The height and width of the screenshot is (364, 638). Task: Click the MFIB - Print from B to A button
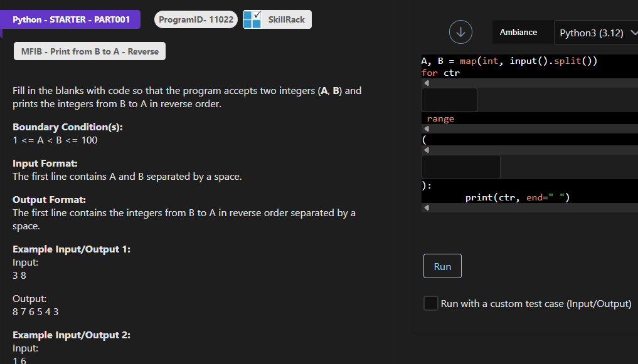click(x=89, y=51)
